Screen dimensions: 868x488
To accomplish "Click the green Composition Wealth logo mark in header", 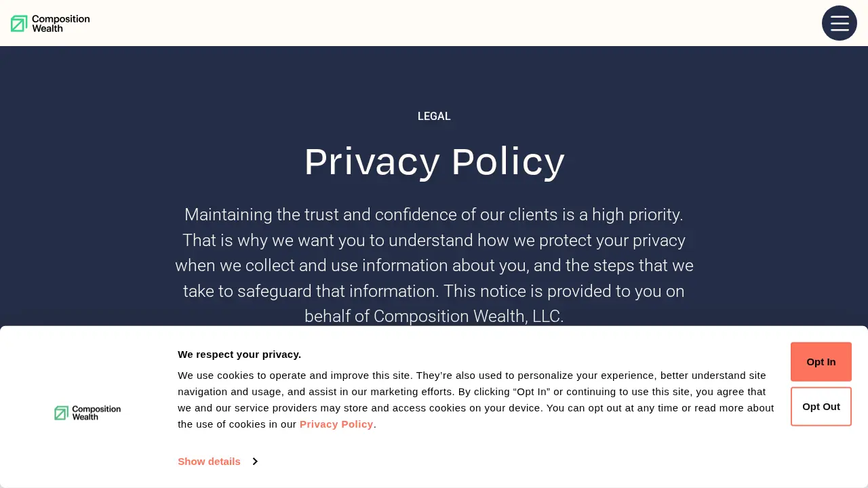I will tap(19, 24).
